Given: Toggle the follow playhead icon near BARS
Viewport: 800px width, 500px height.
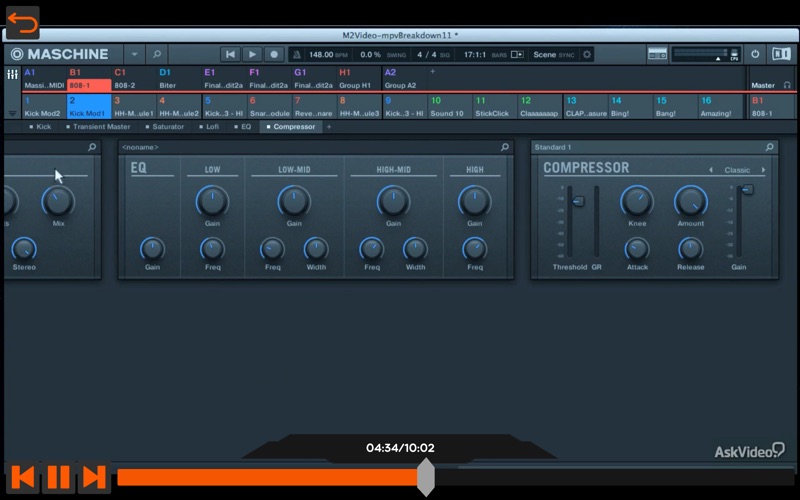Looking at the screenshot, I should click(x=517, y=55).
